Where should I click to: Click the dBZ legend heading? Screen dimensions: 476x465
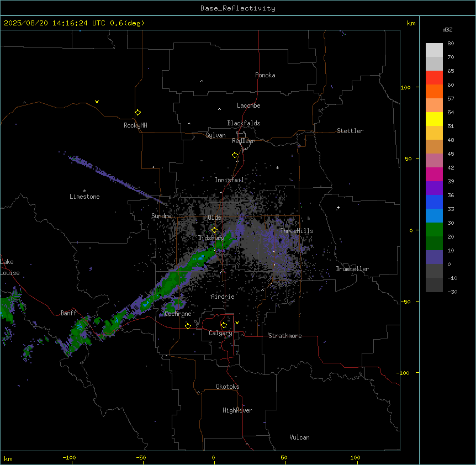[x=447, y=29]
